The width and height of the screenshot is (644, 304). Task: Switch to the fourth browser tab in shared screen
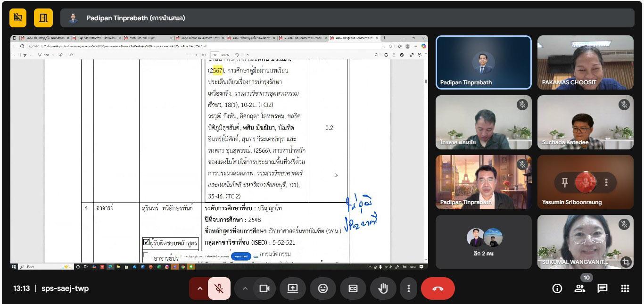pyautogui.click(x=200, y=38)
